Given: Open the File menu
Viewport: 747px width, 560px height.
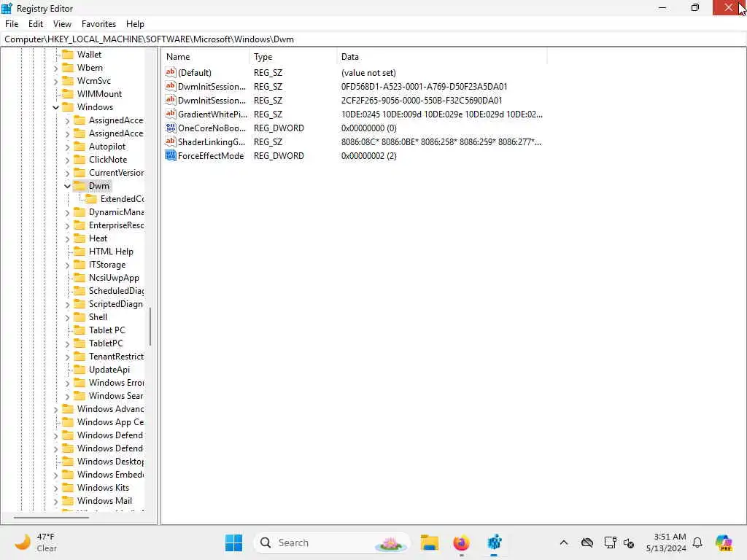Looking at the screenshot, I should point(12,24).
